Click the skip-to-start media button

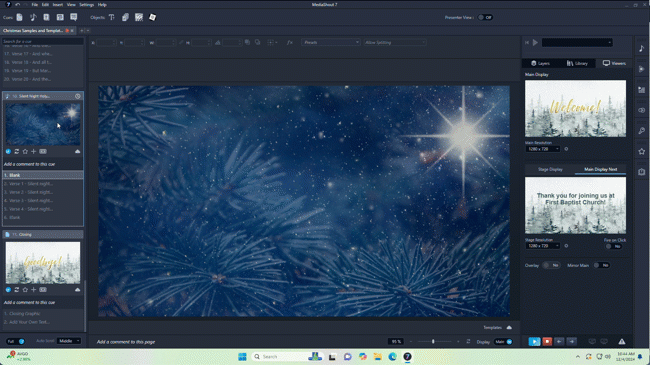pos(527,42)
